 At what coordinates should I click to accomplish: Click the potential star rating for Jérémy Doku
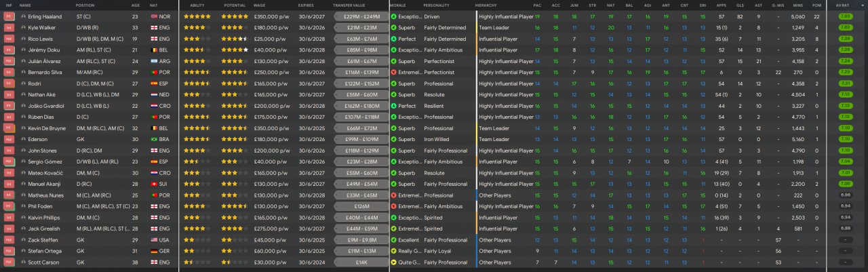[235, 50]
